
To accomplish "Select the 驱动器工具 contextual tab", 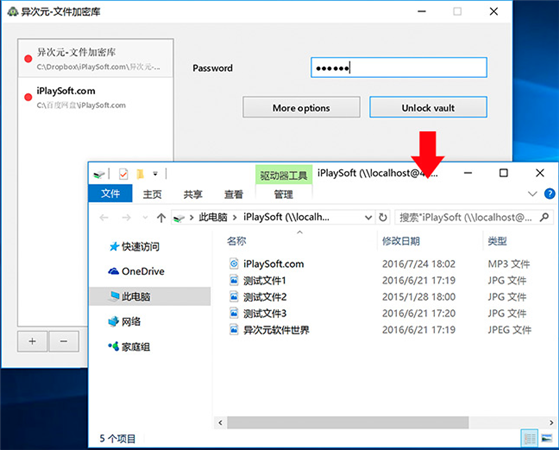I will (283, 175).
